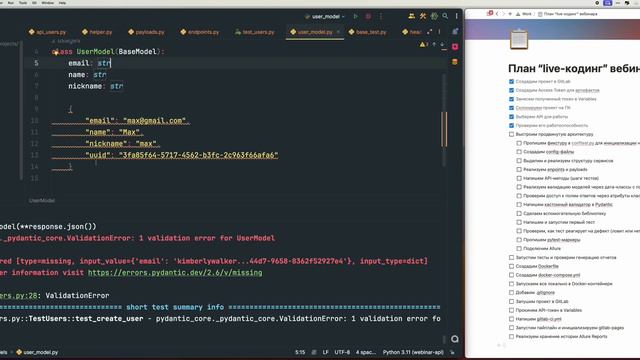Check the endpoints и payloads item

(519, 169)
